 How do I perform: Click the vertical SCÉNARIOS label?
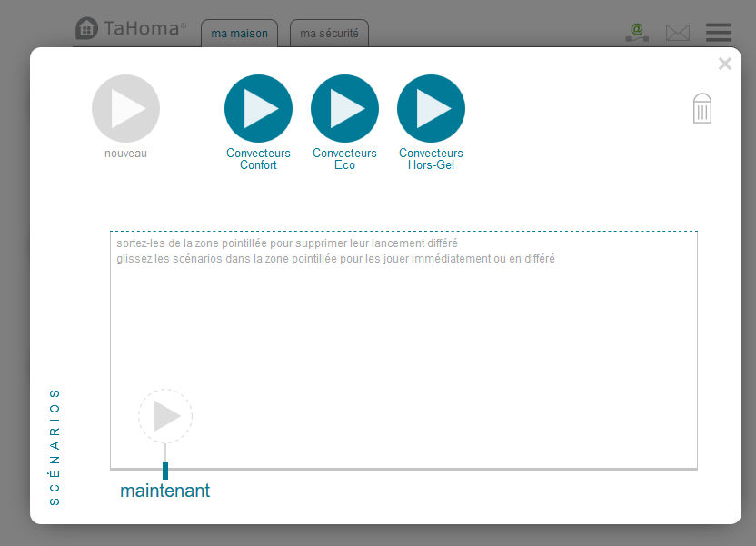pos(55,446)
